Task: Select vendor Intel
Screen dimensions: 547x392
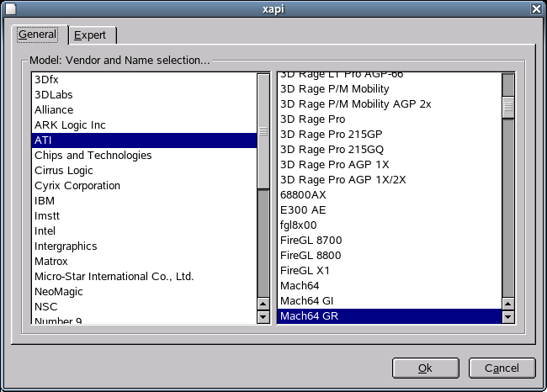Action: [144, 230]
